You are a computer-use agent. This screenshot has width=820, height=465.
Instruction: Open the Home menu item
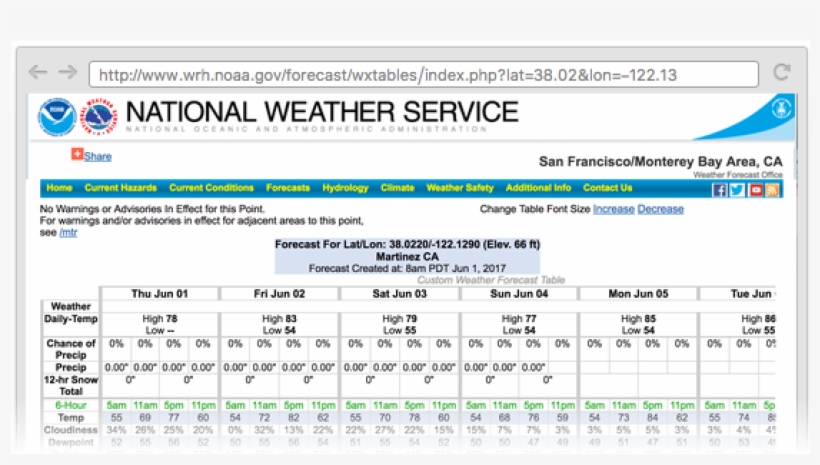(59, 188)
